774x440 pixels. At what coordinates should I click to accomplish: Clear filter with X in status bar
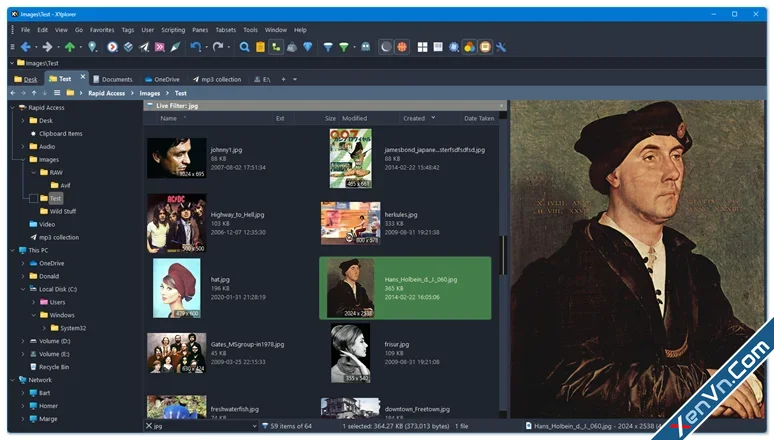coord(149,426)
